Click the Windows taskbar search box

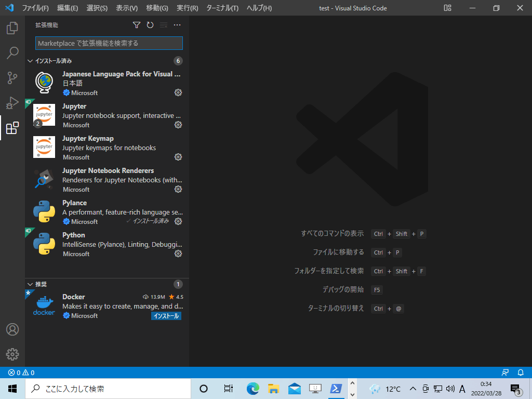pyautogui.click(x=108, y=389)
